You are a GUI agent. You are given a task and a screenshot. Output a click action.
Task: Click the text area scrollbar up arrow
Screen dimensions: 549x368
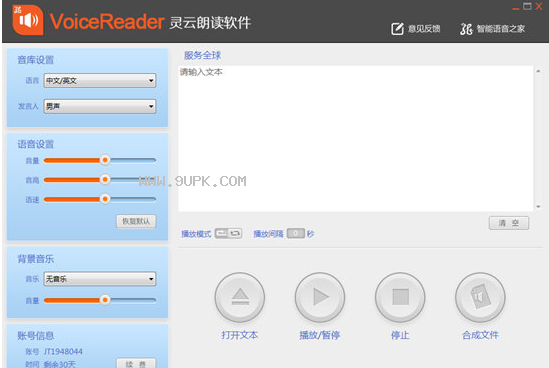pos(538,71)
